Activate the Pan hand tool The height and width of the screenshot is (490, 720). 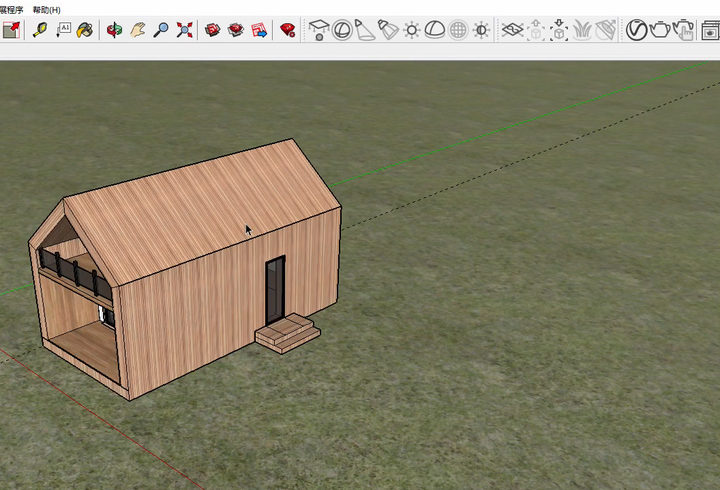pos(137,30)
